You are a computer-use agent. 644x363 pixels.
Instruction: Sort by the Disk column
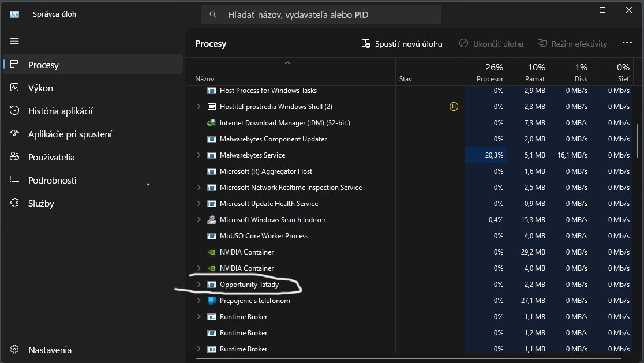click(x=570, y=72)
